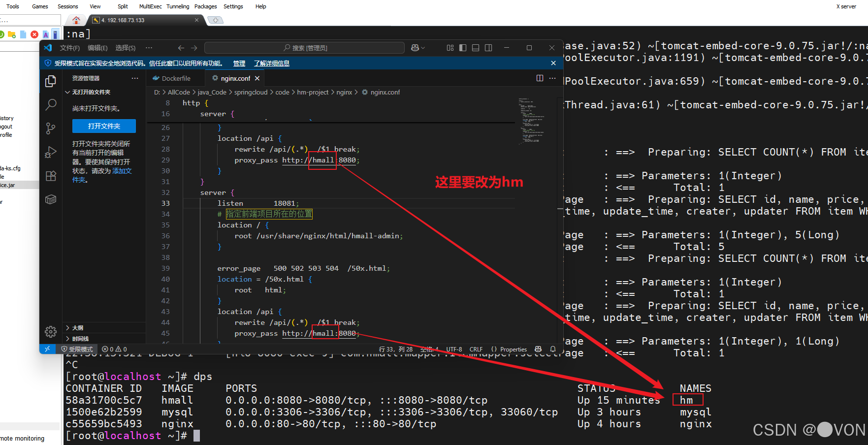868x445 pixels.
Task: Open the Source Control view icon
Action: click(x=51, y=128)
